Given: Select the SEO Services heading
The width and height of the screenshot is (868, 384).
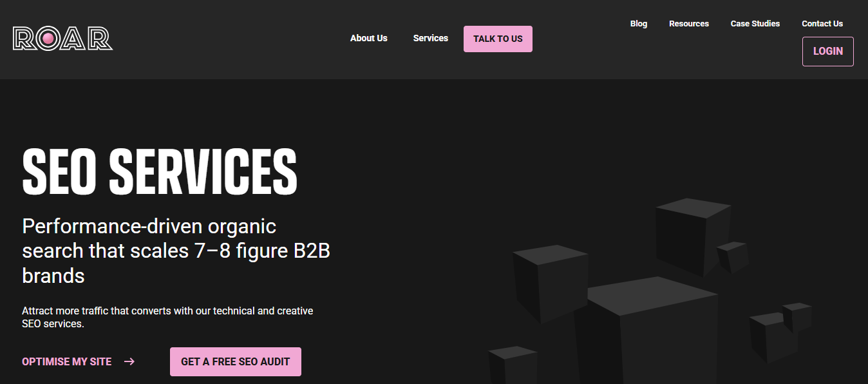Looking at the screenshot, I should coord(160,172).
